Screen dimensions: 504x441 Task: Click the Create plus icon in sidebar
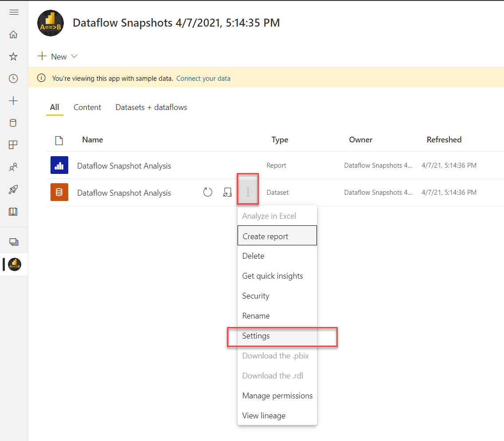pyautogui.click(x=13, y=101)
